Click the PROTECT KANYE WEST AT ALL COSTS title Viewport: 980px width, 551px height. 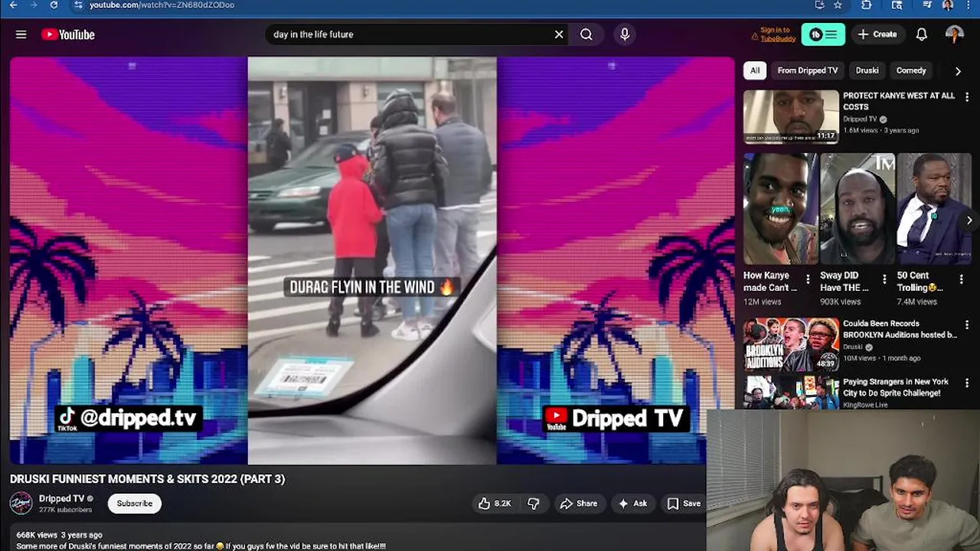click(899, 101)
